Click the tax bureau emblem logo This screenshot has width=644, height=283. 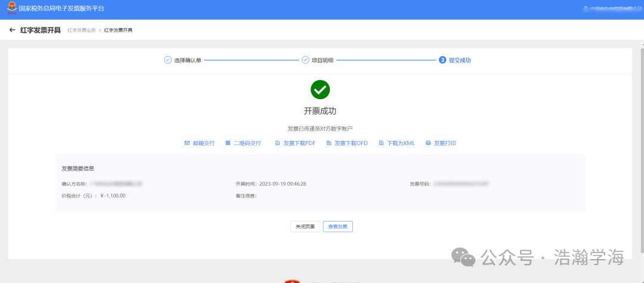[x=12, y=9]
